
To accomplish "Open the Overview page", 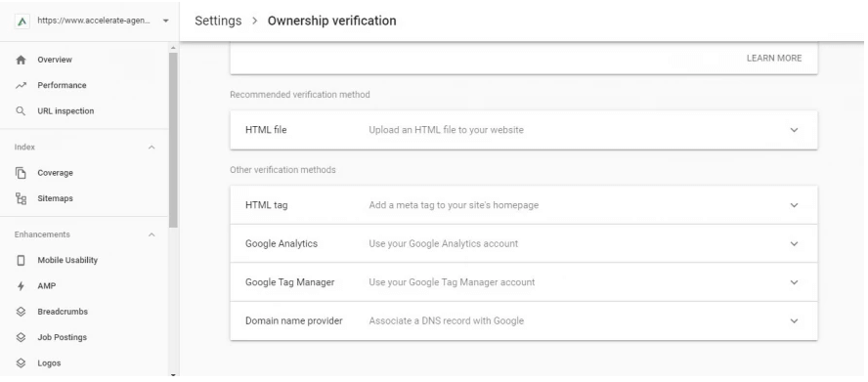I will [55, 60].
